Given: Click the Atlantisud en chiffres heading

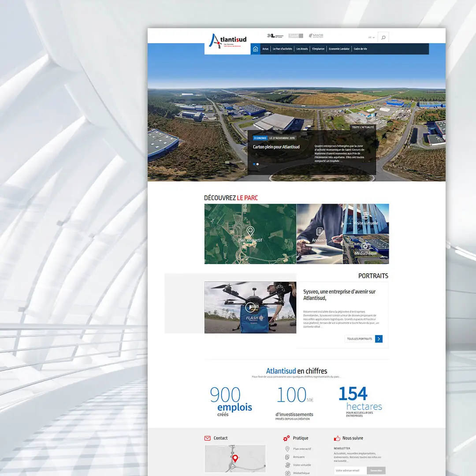Looking at the screenshot, I should pyautogui.click(x=297, y=371).
